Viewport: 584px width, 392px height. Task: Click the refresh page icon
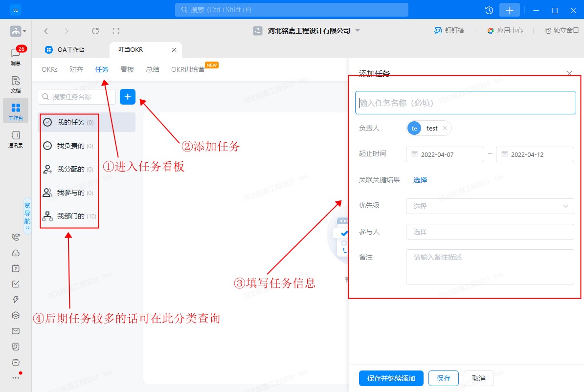[x=95, y=31]
